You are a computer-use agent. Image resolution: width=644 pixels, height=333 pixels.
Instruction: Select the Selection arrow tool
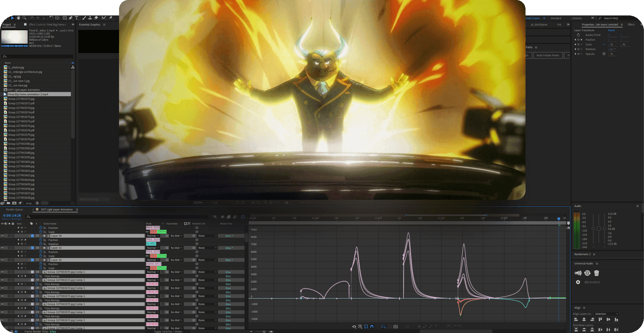[x=13, y=18]
